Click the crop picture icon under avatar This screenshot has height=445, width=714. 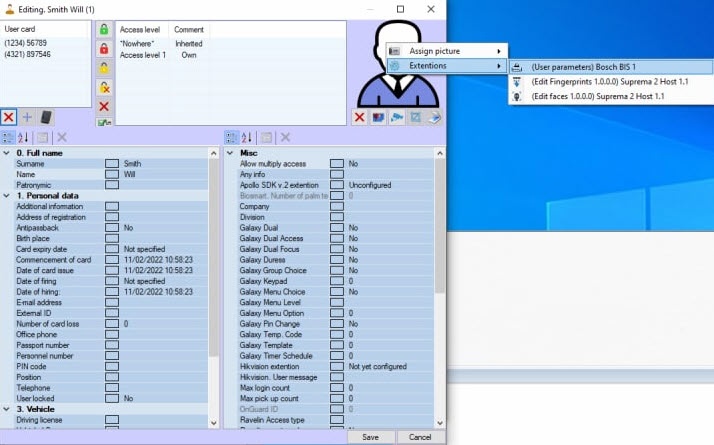pyautogui.click(x=415, y=118)
